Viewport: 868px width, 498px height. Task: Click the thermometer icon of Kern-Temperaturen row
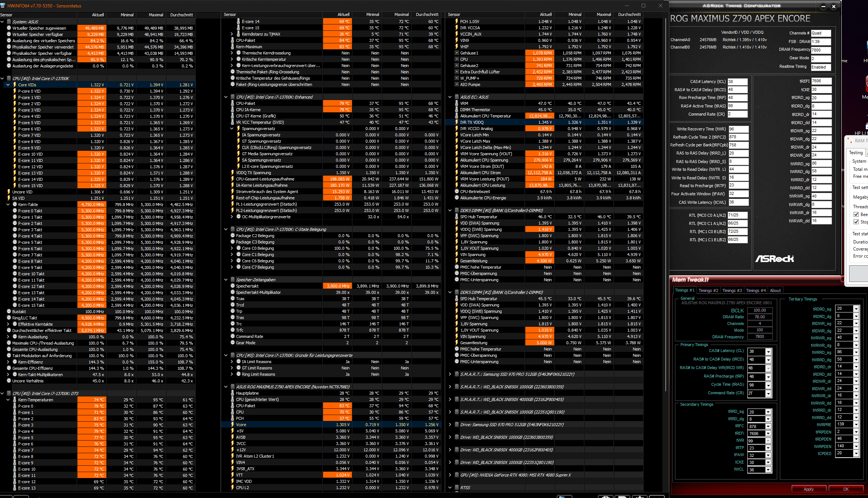click(15, 400)
